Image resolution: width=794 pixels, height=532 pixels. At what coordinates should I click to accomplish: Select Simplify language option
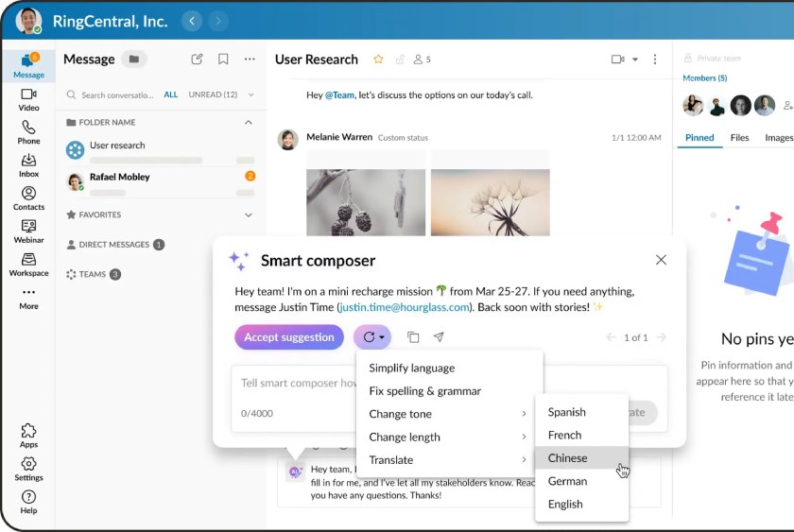(x=450, y=368)
